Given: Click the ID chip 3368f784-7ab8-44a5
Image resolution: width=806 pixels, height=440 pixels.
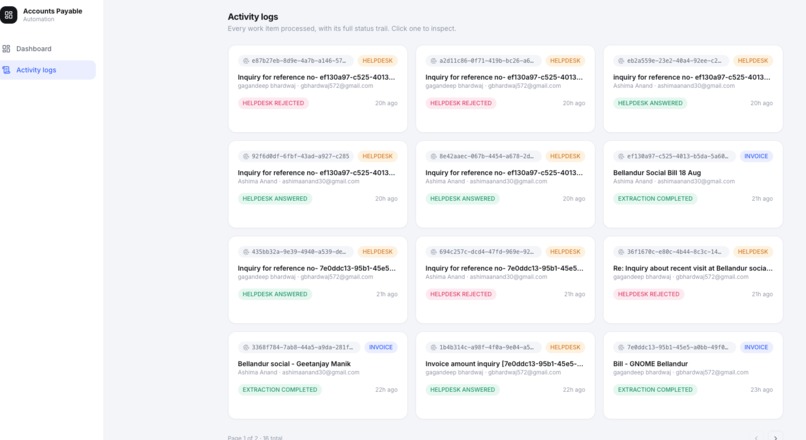Looking at the screenshot, I should point(299,347).
